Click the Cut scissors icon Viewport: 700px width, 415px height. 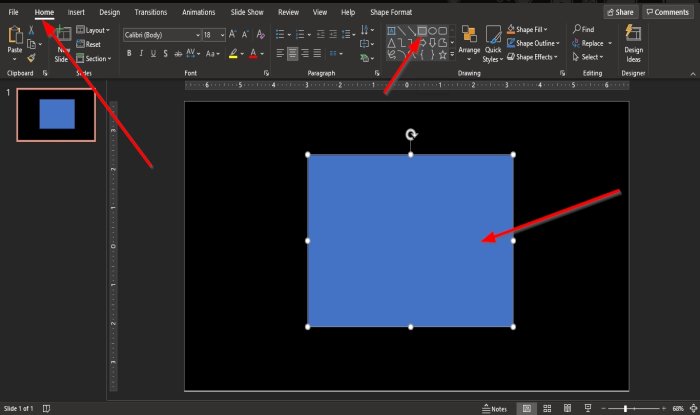coord(32,31)
